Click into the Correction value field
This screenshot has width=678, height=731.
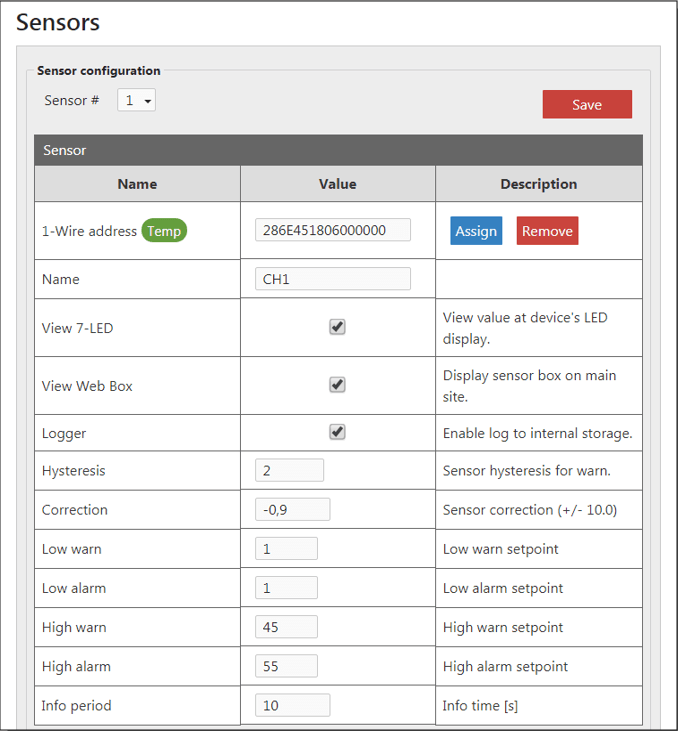click(292, 509)
